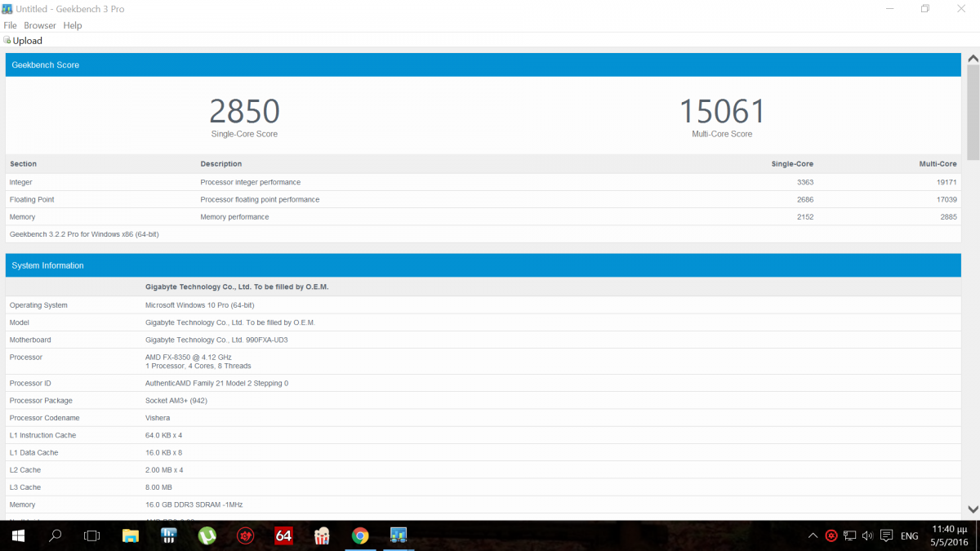Viewport: 980px width, 551px height.
Task: Select the AuthenticAMD Family 21 processor ID
Action: [216, 383]
